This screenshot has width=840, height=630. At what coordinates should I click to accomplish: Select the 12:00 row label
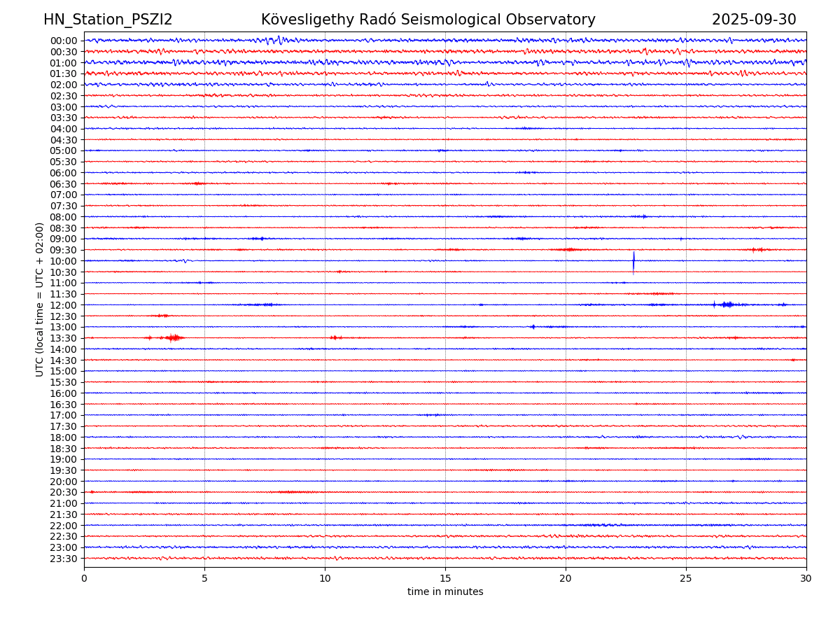[64, 305]
